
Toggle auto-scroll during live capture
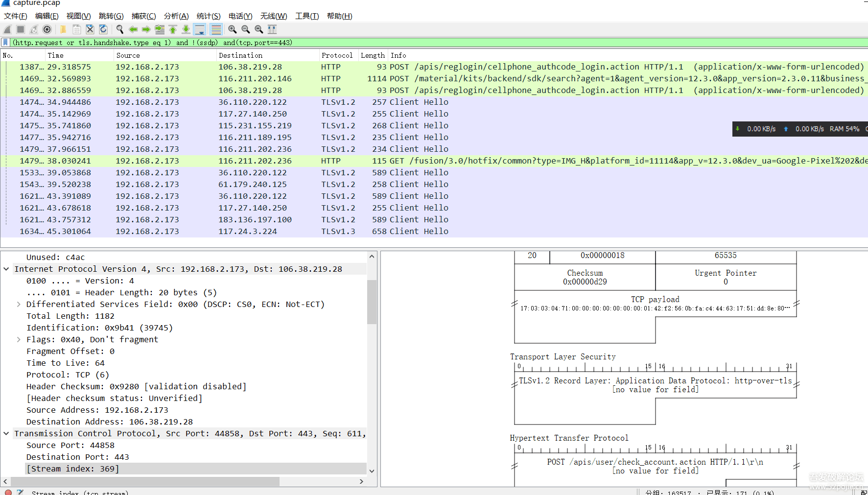pyautogui.click(x=200, y=29)
